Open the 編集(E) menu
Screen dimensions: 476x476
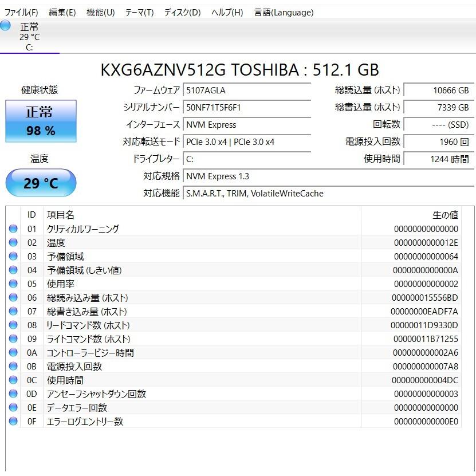tap(62, 13)
